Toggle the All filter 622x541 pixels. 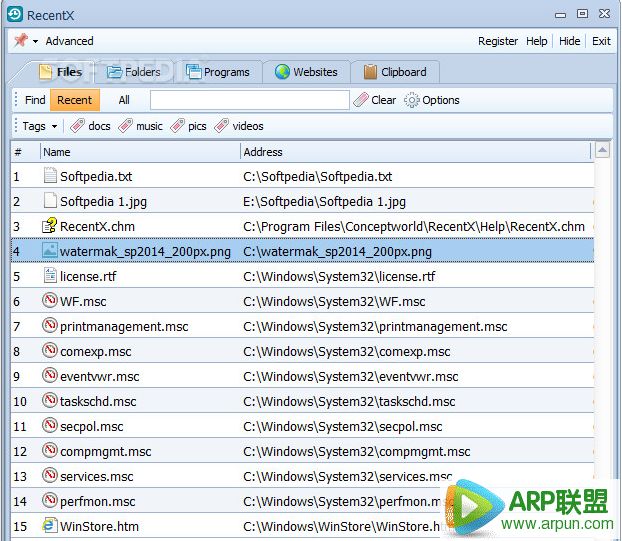(124, 100)
